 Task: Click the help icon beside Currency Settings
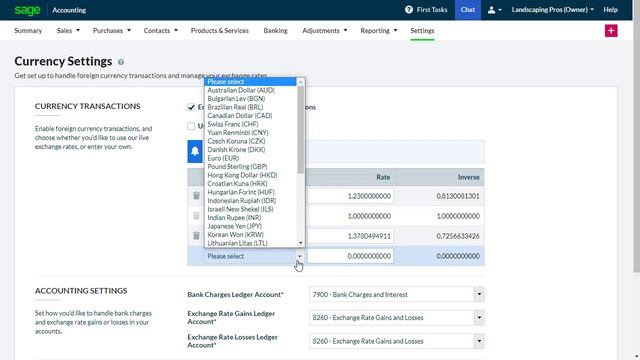[121, 62]
